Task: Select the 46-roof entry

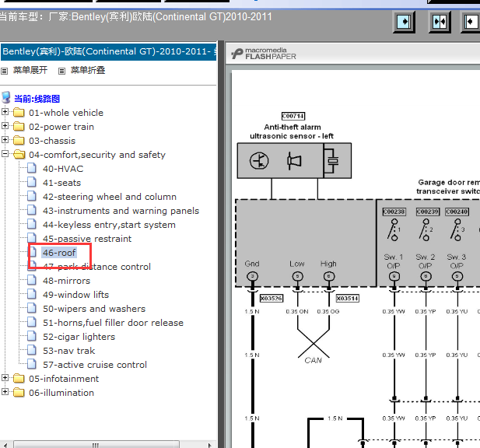Action: [x=59, y=253]
